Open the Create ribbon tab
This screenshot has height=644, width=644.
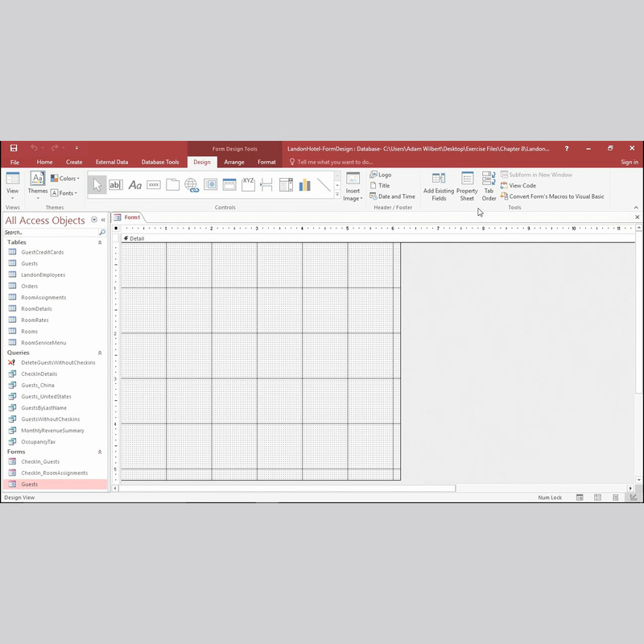74,162
